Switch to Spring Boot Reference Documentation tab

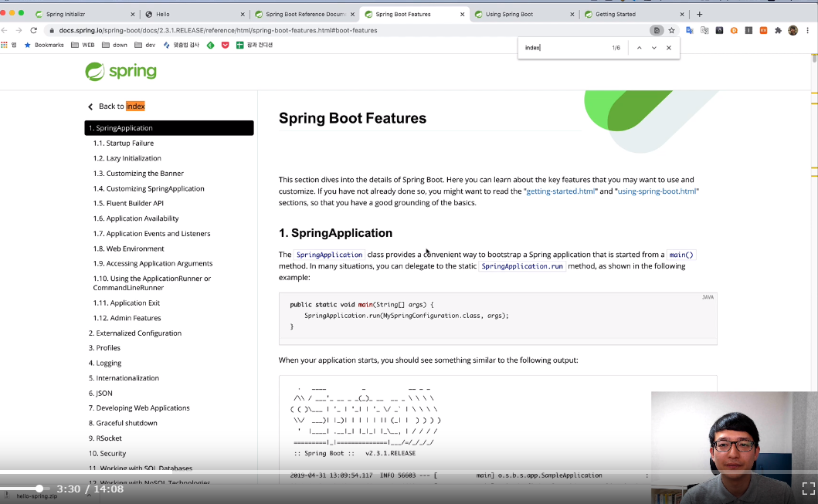(303, 14)
